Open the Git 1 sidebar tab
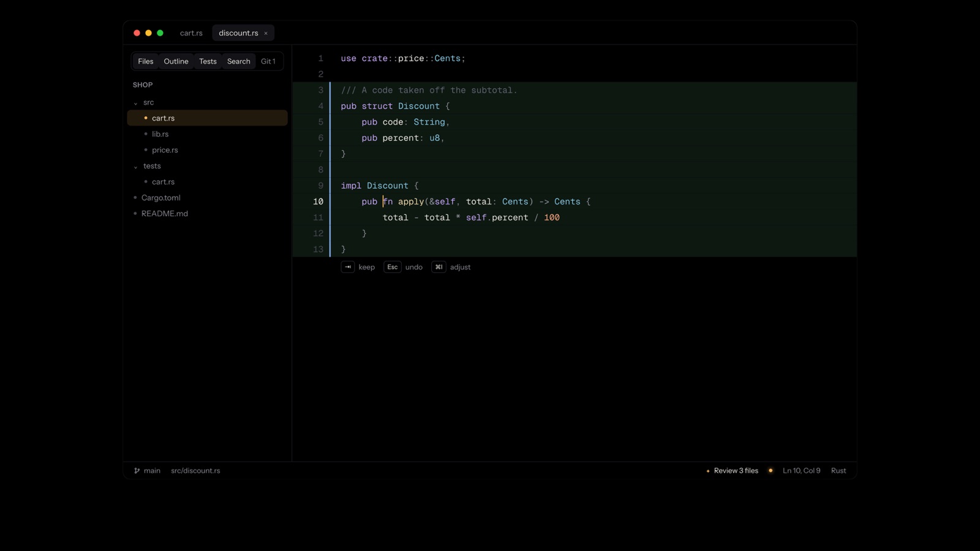This screenshot has height=551, width=980. (268, 61)
